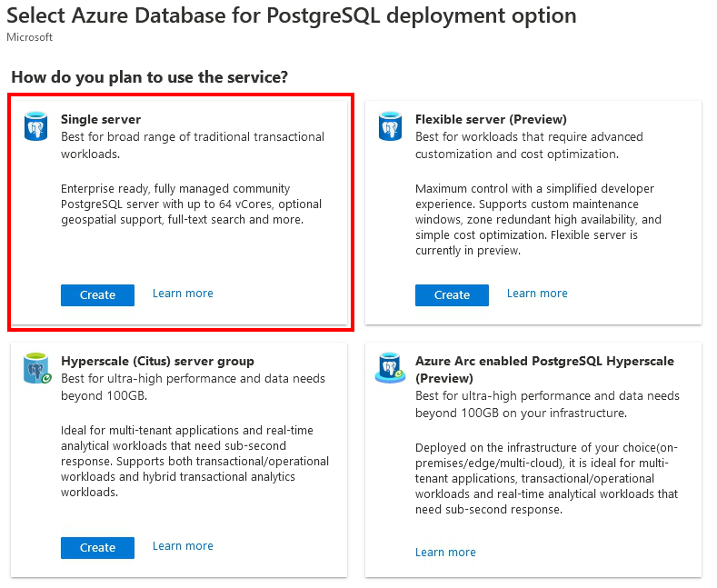The image size is (717, 588).
Task: Click the Single server PostgreSQL icon
Action: (x=35, y=127)
